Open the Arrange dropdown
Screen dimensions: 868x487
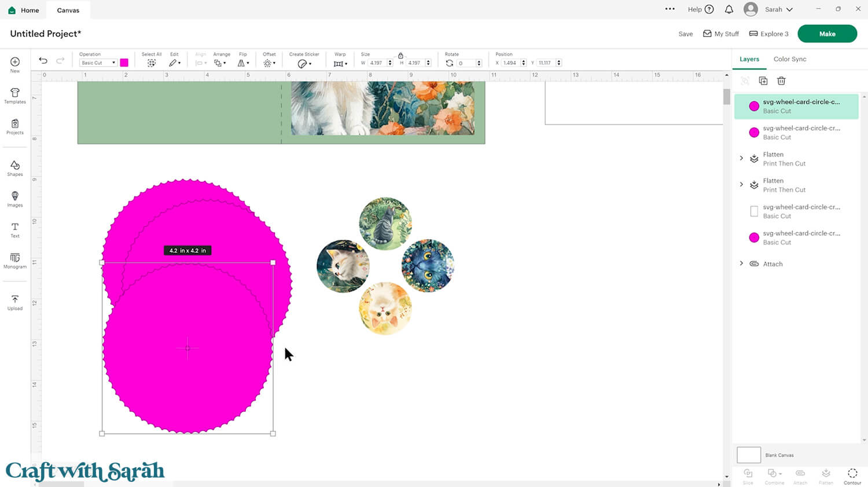pos(220,63)
